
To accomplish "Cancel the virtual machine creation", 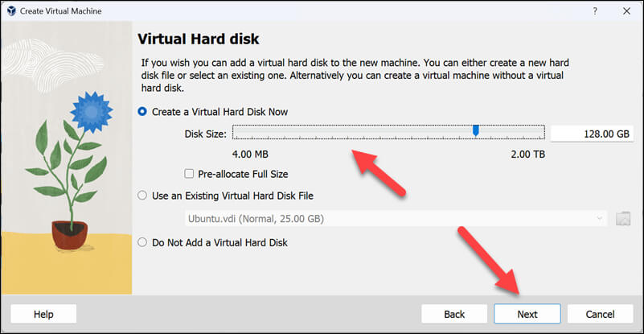I will click(x=600, y=314).
